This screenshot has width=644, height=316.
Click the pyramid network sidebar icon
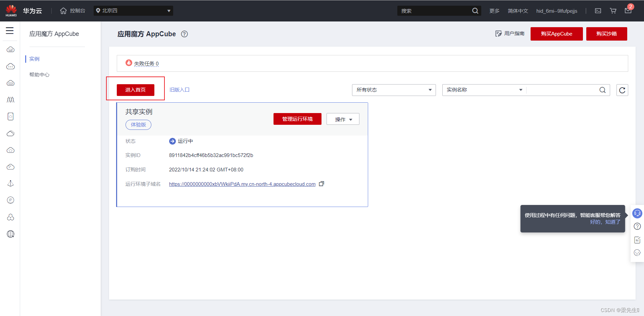[10, 183]
